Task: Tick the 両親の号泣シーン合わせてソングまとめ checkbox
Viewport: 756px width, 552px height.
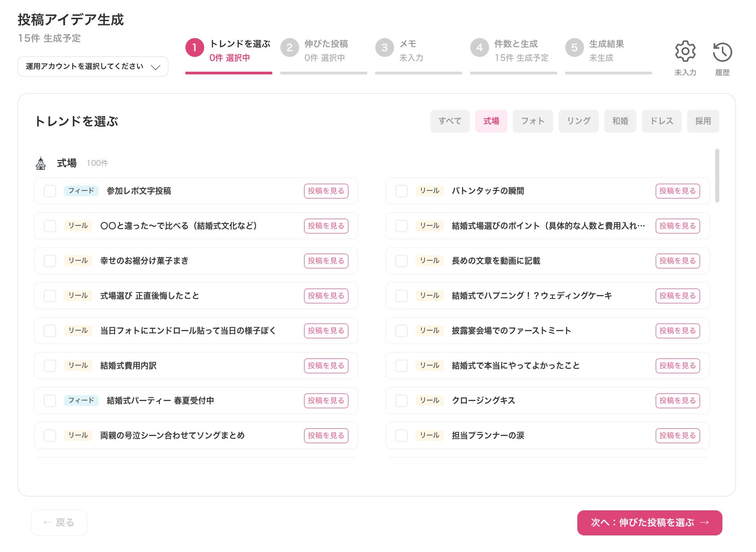Action: pyautogui.click(x=50, y=436)
